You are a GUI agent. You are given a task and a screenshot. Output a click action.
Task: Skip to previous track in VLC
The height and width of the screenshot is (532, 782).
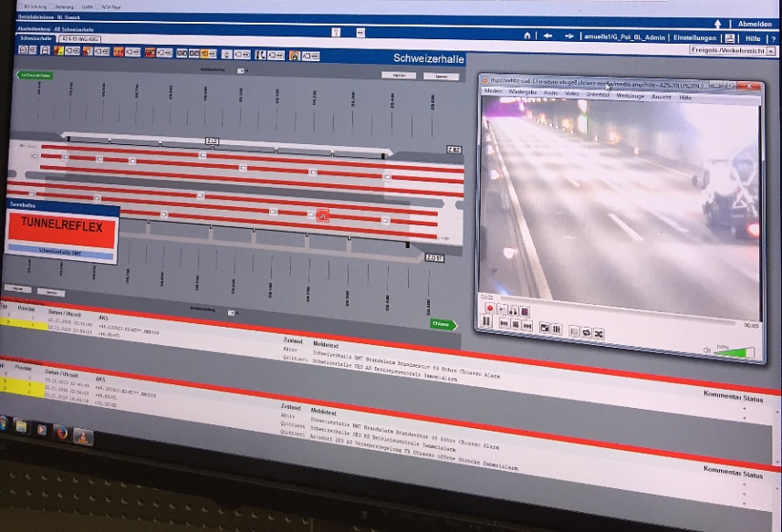pos(504,324)
